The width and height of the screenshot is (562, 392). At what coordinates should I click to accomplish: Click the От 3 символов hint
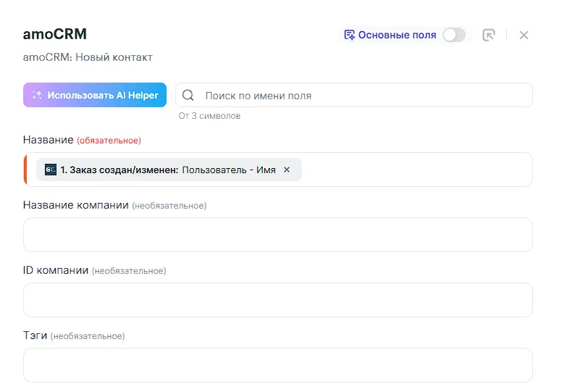(209, 116)
